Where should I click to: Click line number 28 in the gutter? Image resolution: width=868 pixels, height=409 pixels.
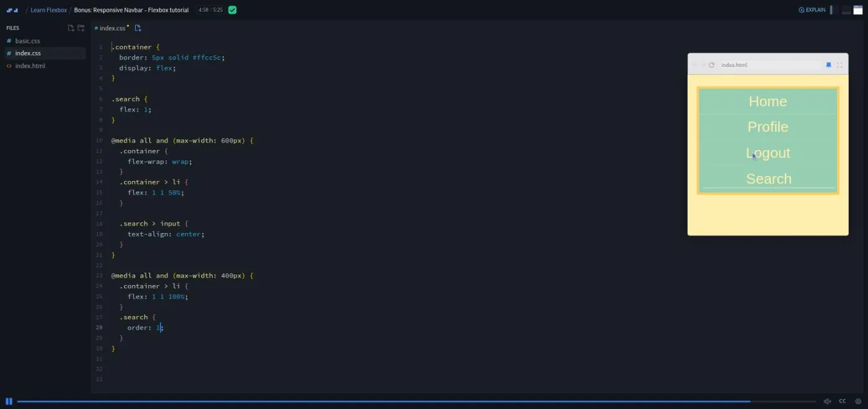[99, 328]
